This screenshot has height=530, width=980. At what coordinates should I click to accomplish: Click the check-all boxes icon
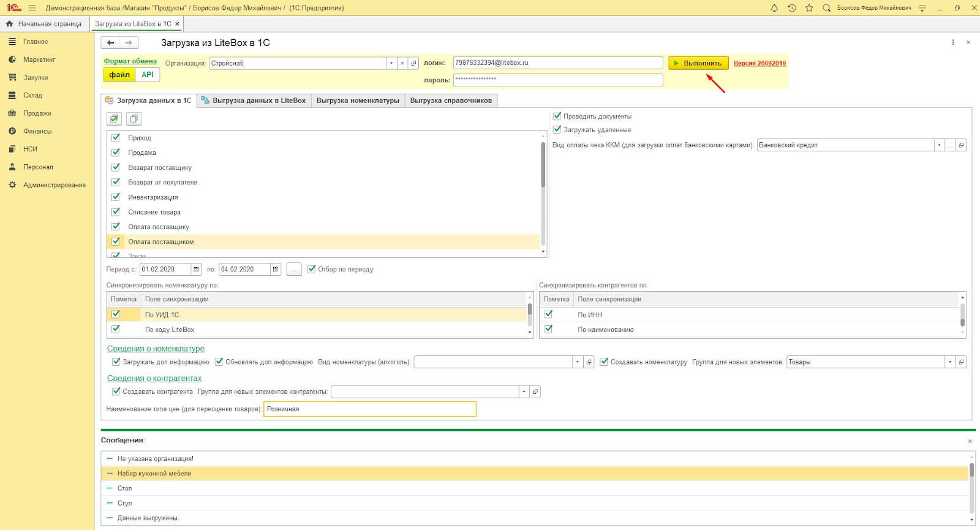(114, 119)
